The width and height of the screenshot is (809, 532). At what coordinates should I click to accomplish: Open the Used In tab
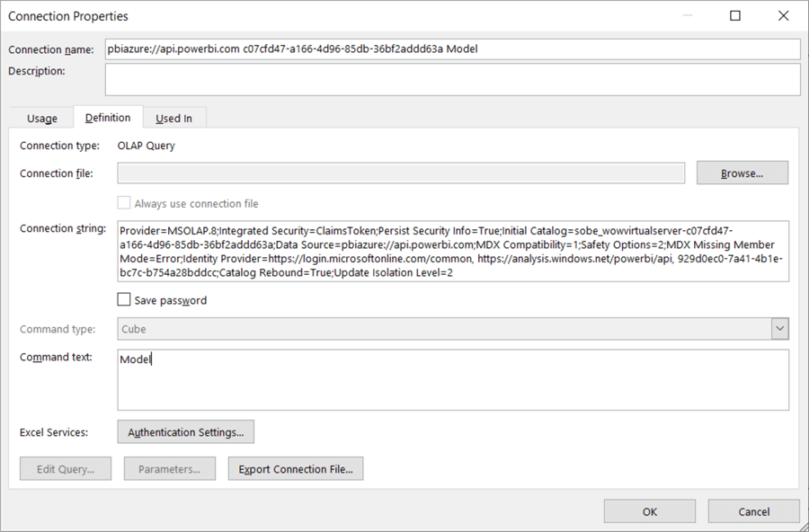pos(173,118)
